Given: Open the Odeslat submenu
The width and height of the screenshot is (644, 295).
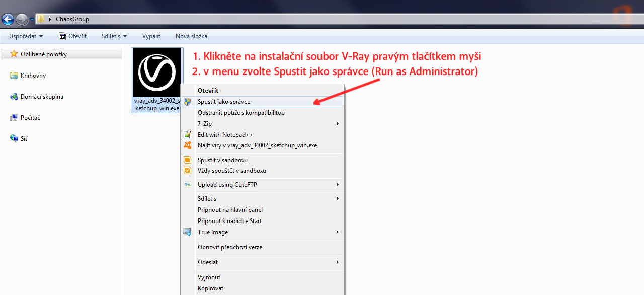Looking at the screenshot, I should coord(262,262).
